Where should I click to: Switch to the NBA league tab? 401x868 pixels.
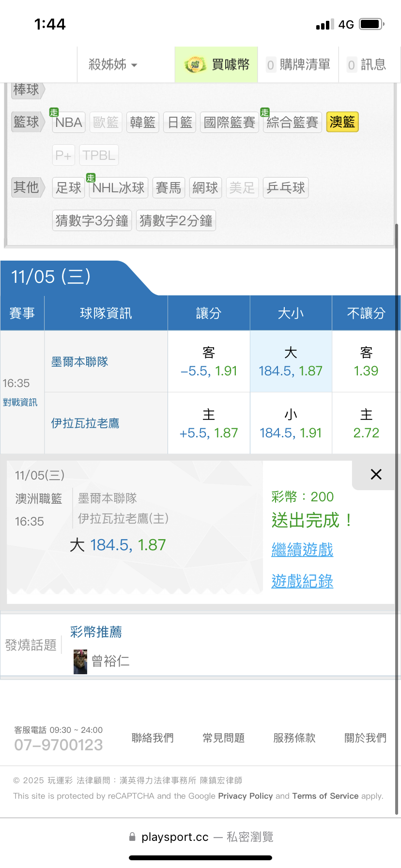[x=69, y=123]
